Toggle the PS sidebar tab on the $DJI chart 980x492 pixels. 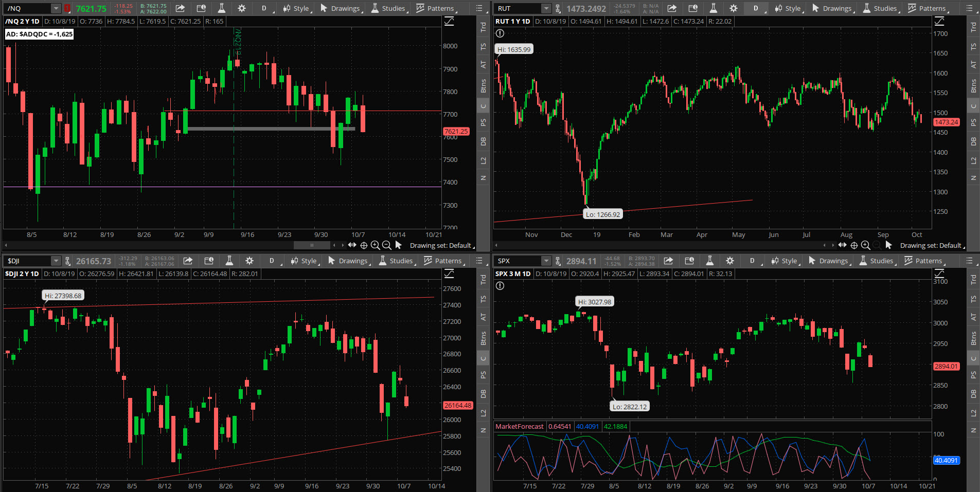coord(483,375)
